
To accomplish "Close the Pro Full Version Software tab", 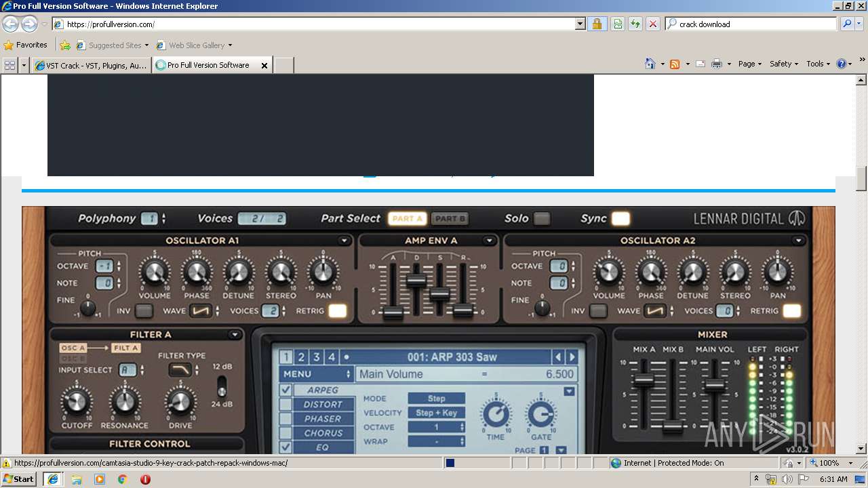I will (x=264, y=66).
